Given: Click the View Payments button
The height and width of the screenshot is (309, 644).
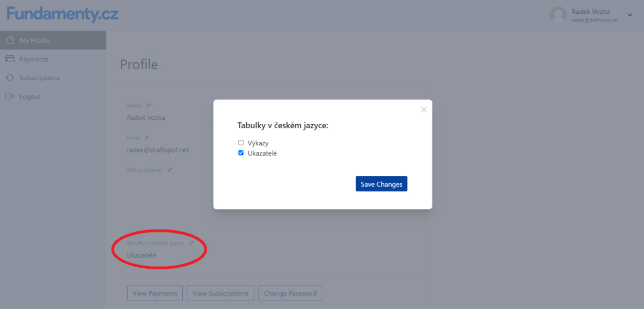Looking at the screenshot, I should 155,293.
